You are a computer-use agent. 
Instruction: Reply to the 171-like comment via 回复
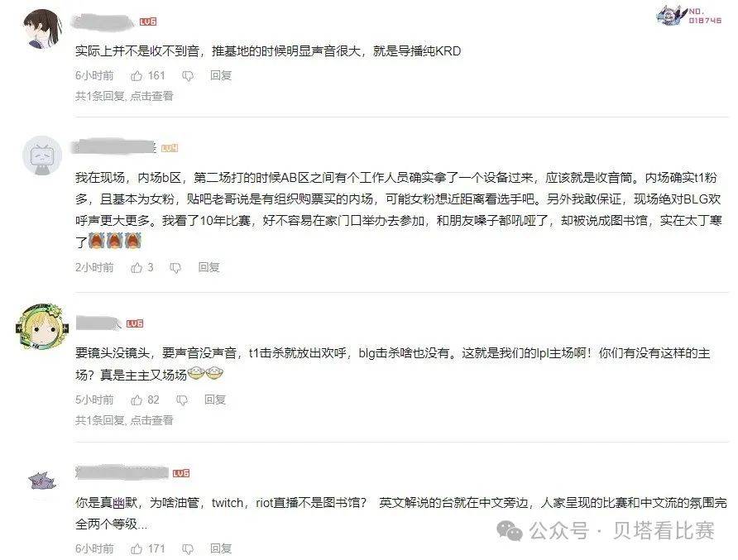tap(220, 548)
